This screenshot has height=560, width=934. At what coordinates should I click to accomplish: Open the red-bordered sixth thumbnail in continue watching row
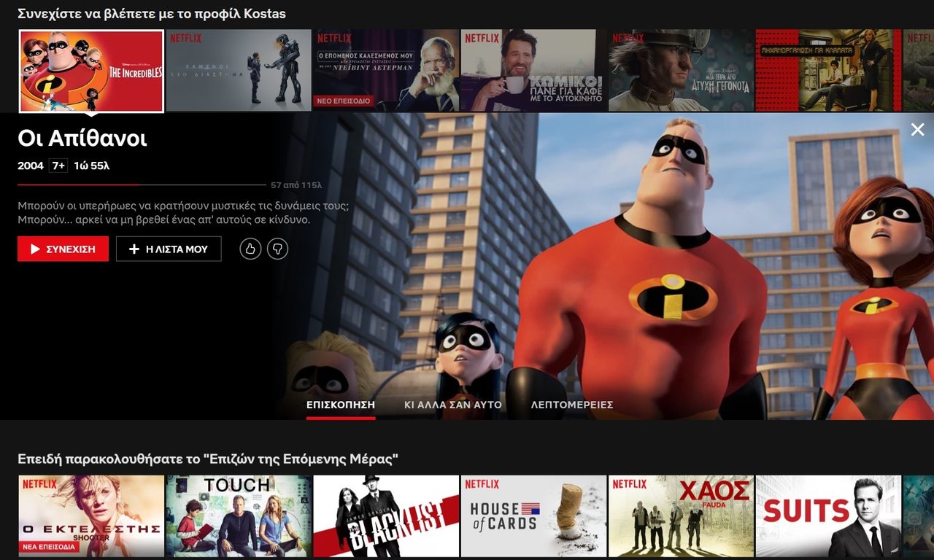pos(828,70)
